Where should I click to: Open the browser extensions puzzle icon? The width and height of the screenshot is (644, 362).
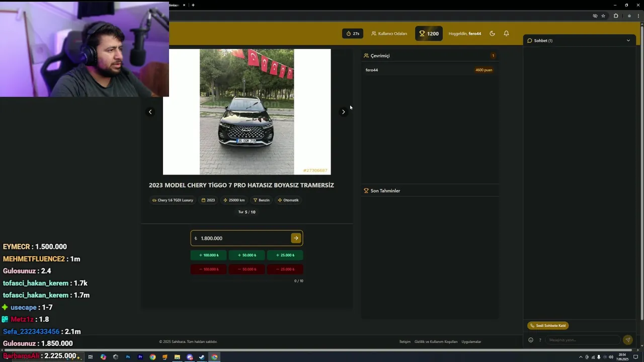coord(616,16)
